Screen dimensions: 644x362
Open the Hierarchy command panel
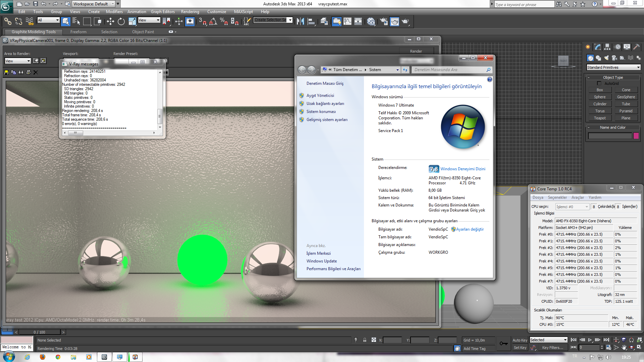pos(607,47)
